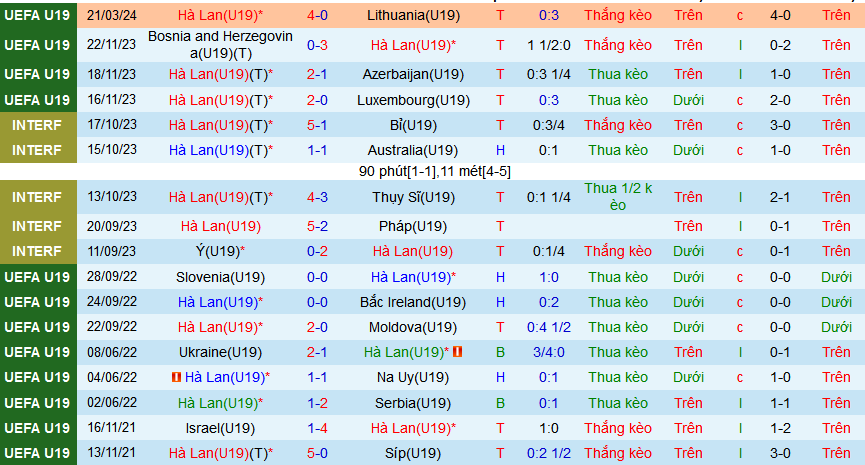Screen dimensions: 865x465
Task: Open the Ý(U19) team page
Action: click(x=220, y=251)
